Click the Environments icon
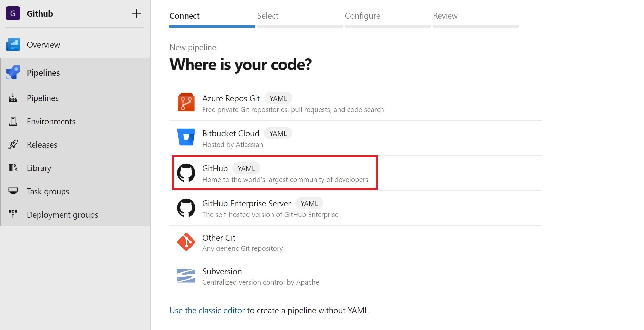The image size is (644, 330). click(x=13, y=121)
